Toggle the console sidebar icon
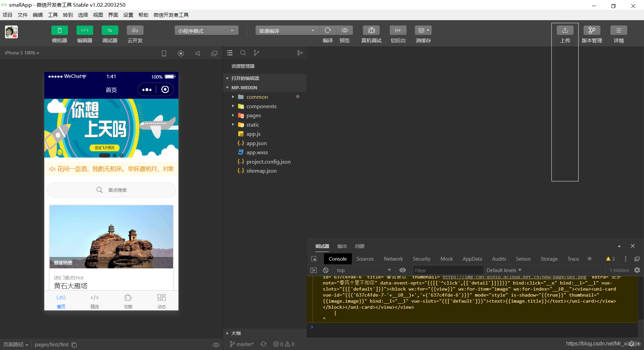This screenshot has width=644, height=350. click(x=314, y=270)
